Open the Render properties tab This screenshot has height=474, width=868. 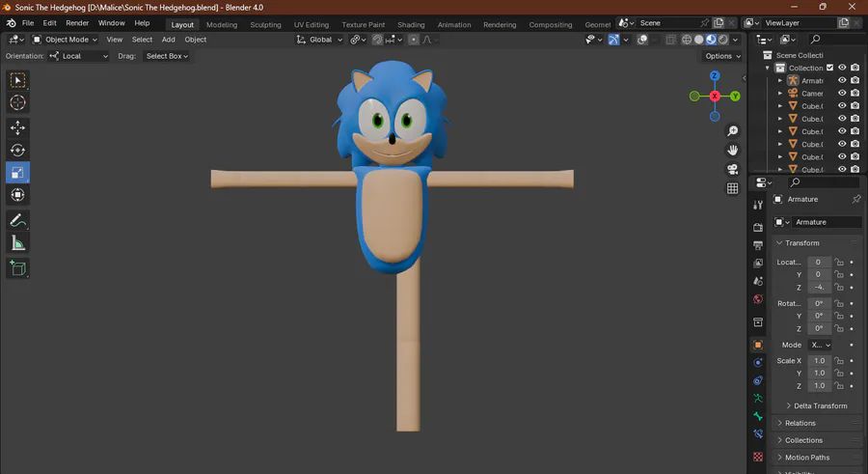[758, 227]
